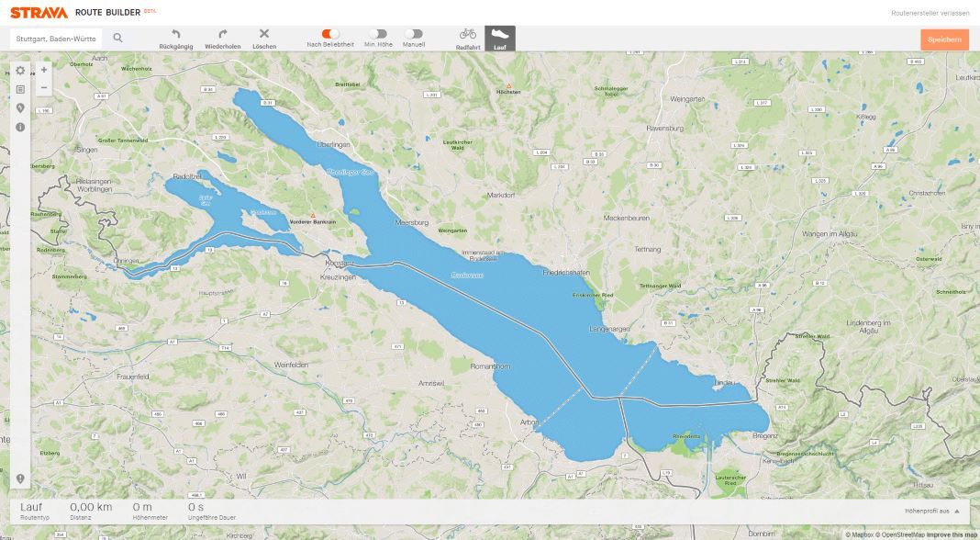Image resolution: width=980 pixels, height=540 pixels.
Task: Click Weingarten label near Ravensburg
Action: tap(687, 99)
